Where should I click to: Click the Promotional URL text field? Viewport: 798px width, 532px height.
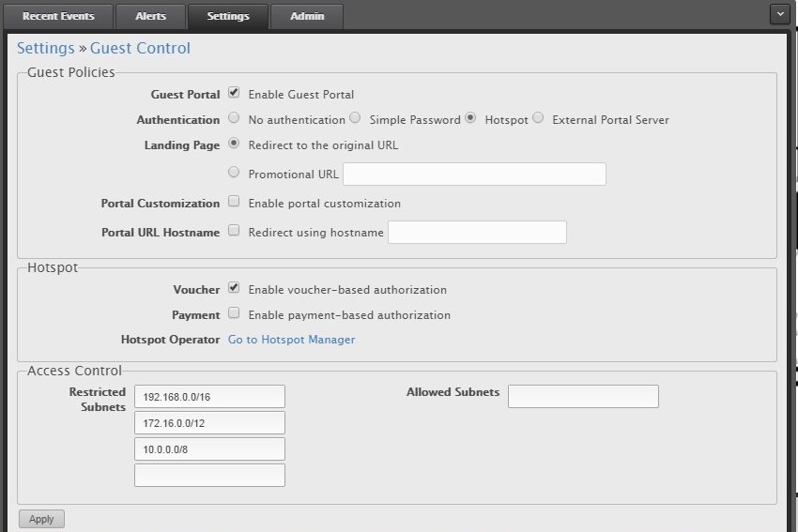pos(474,174)
